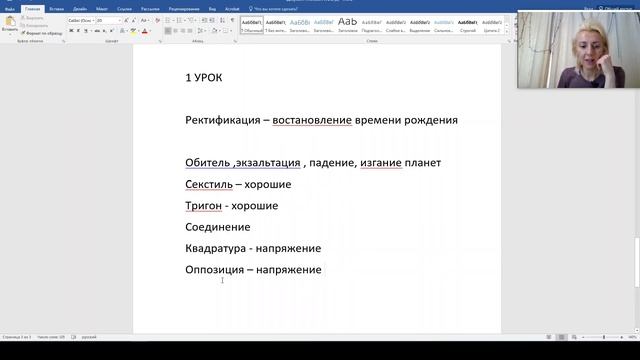This screenshot has width=640, height=360.
Task: Open line spacing options
Action: pyautogui.click(x=200, y=31)
